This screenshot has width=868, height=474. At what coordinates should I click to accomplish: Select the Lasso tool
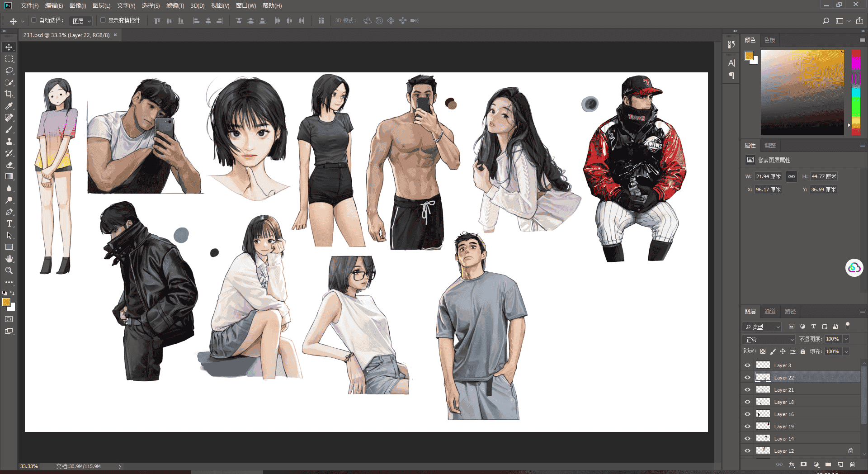pos(9,71)
